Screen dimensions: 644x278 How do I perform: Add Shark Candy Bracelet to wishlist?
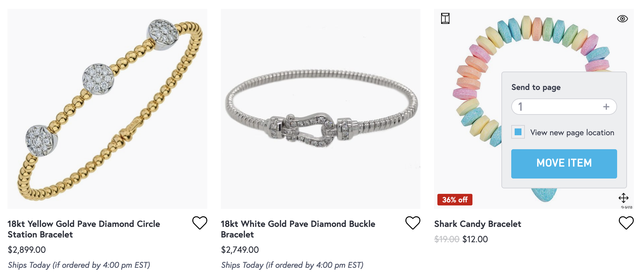[x=626, y=223]
